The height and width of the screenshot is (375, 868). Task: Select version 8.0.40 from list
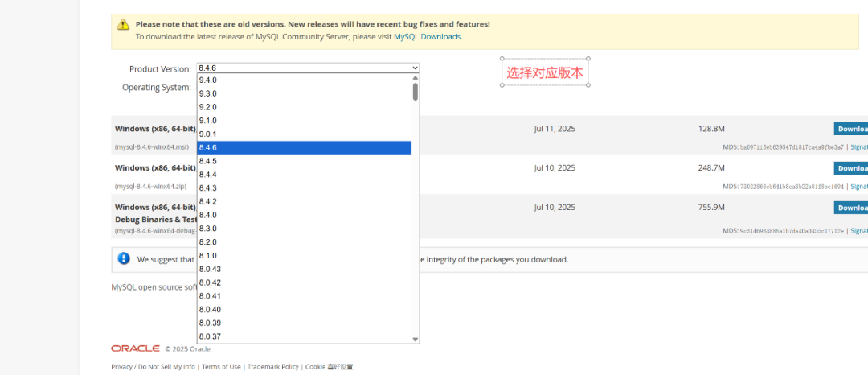click(x=304, y=310)
